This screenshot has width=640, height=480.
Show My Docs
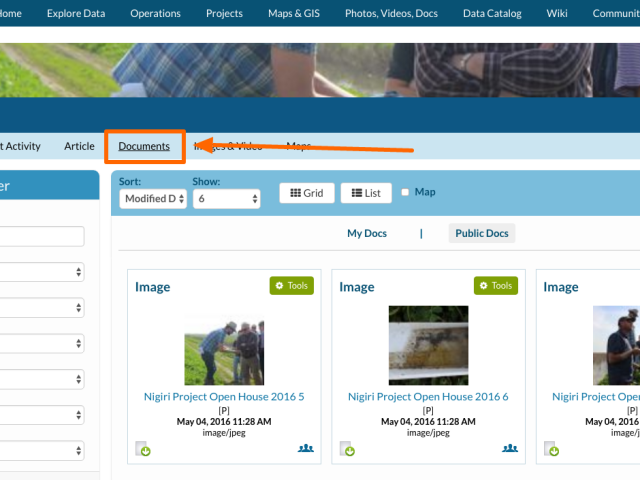click(x=367, y=233)
